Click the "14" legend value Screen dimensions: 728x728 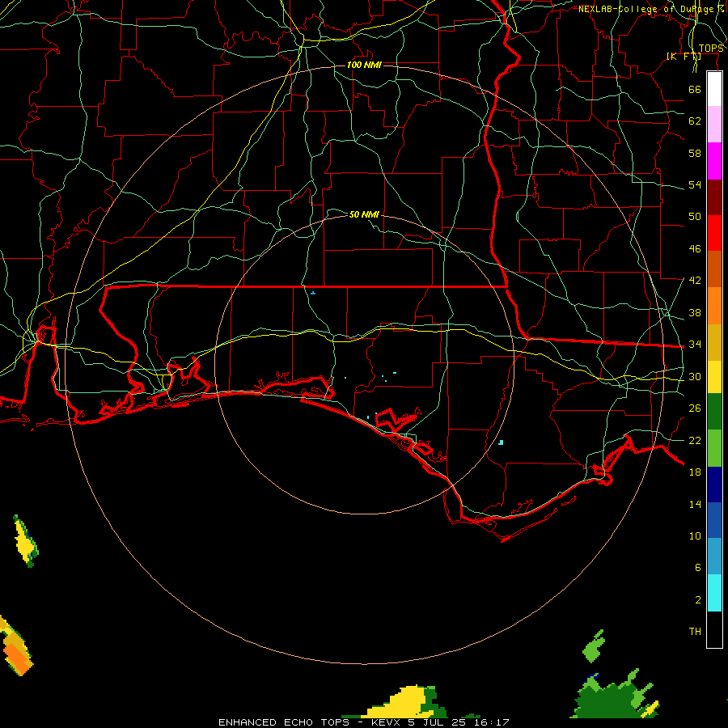point(695,504)
